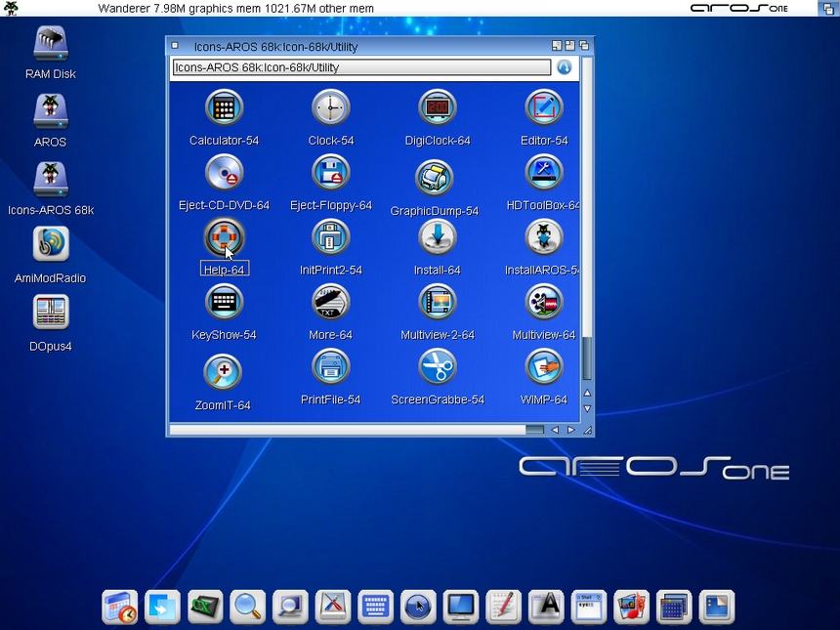Click the Utility window path field

tap(361, 67)
